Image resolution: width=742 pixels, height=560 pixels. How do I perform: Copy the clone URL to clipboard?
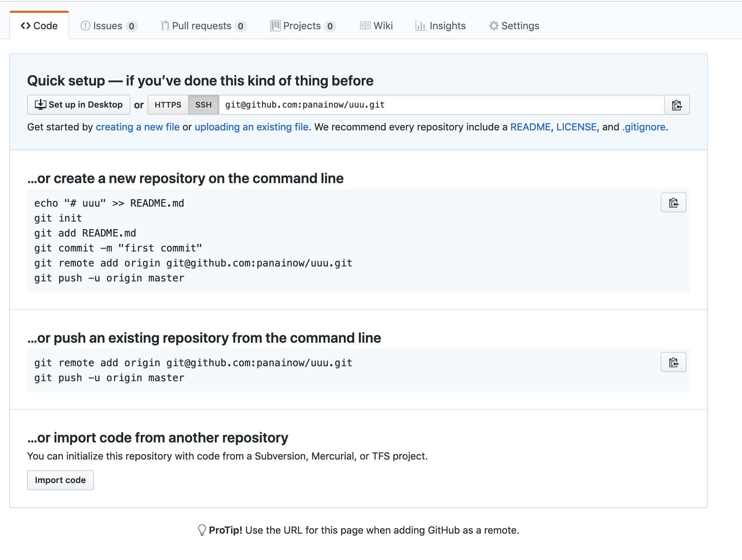677,105
